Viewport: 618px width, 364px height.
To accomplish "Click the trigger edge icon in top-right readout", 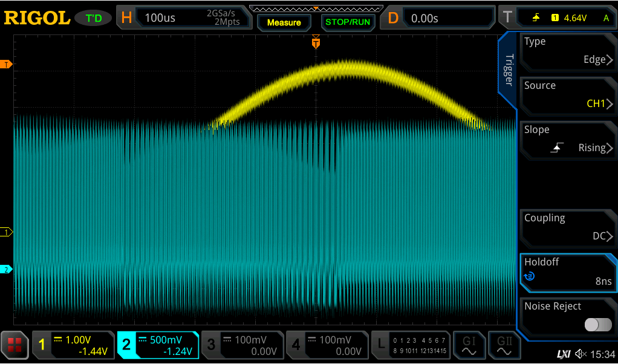I will [x=536, y=18].
